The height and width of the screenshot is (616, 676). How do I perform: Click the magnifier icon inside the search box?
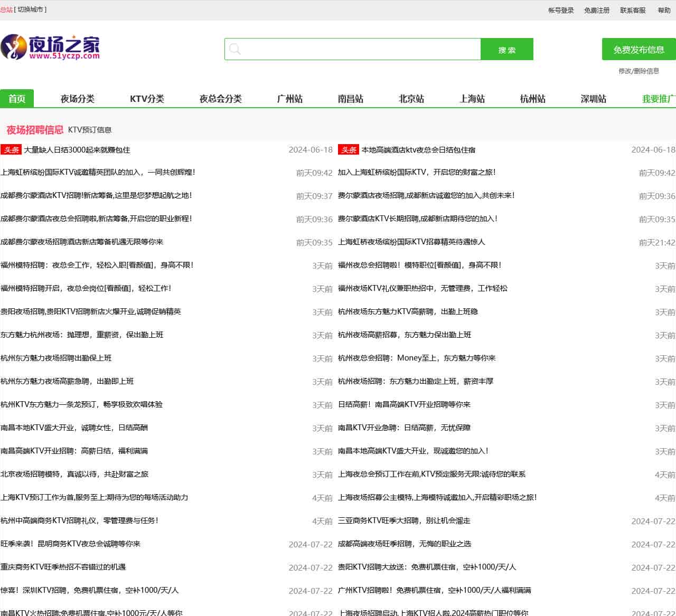coord(236,49)
